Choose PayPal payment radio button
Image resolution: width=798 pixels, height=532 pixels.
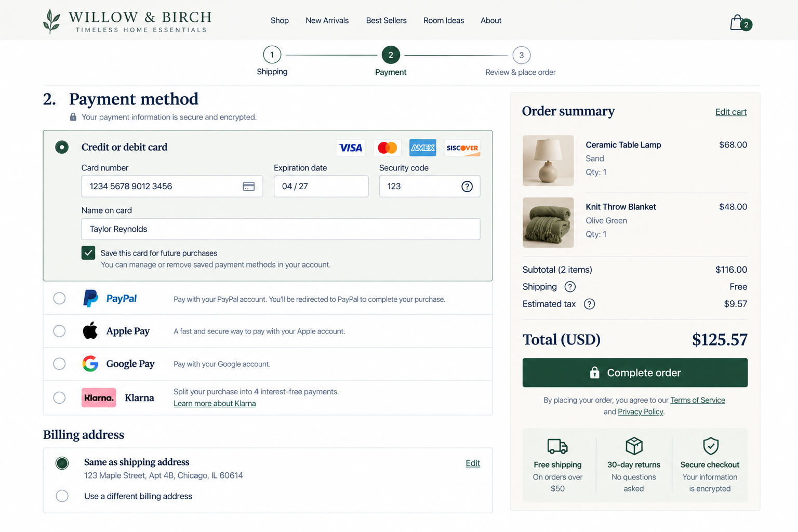click(x=60, y=298)
